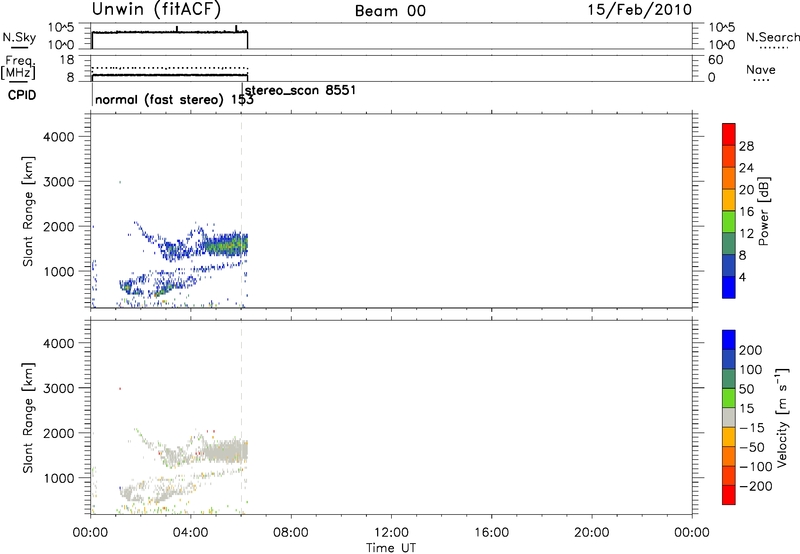Click the 'Unwin (fitACF)' plot title

pyautogui.click(x=156, y=10)
